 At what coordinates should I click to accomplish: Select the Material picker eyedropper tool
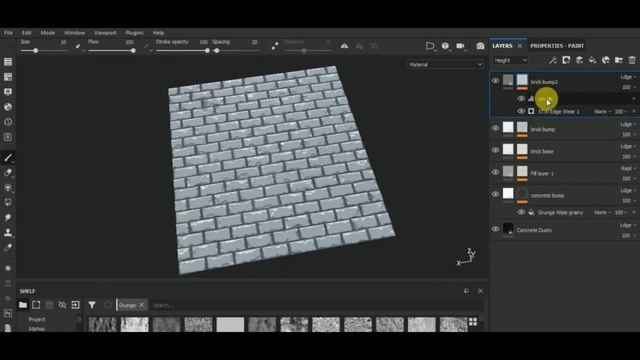tap(8, 247)
